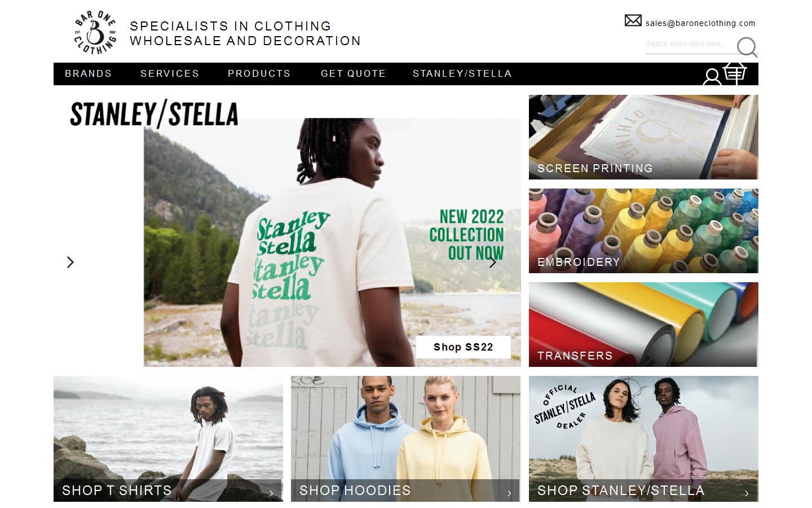Open the Brands menu
This screenshot has height=508, width=812.
click(89, 73)
